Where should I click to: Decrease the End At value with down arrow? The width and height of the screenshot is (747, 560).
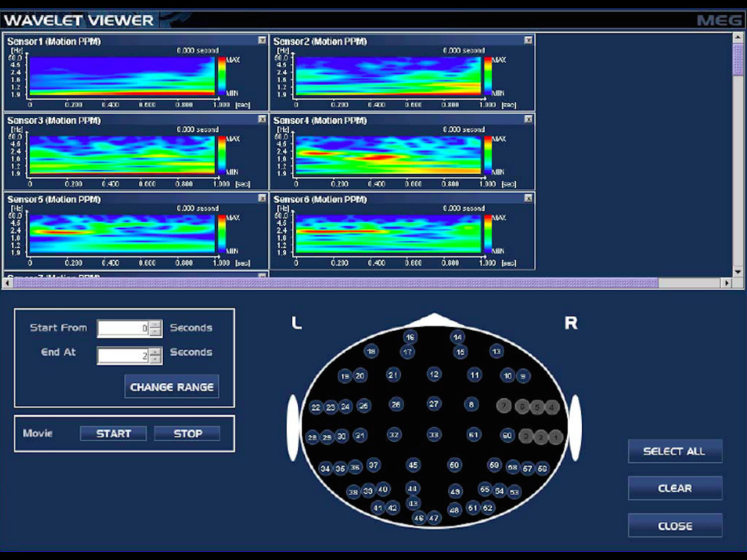[155, 360]
